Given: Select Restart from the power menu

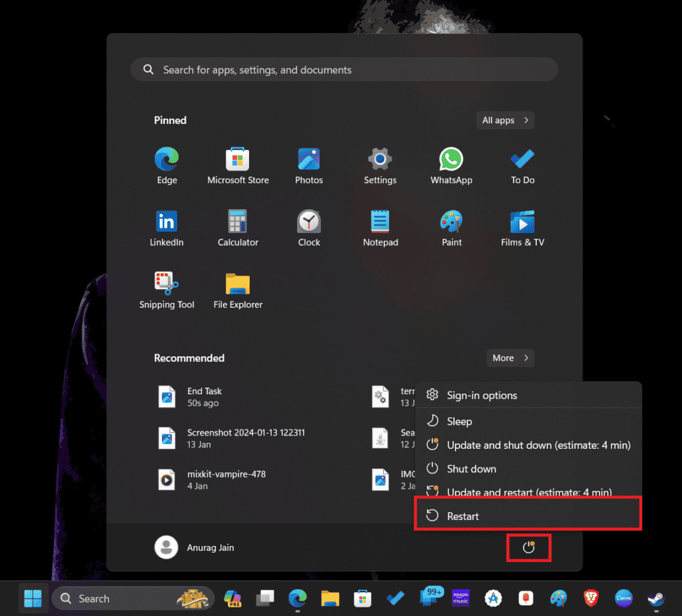Looking at the screenshot, I should 463,515.
